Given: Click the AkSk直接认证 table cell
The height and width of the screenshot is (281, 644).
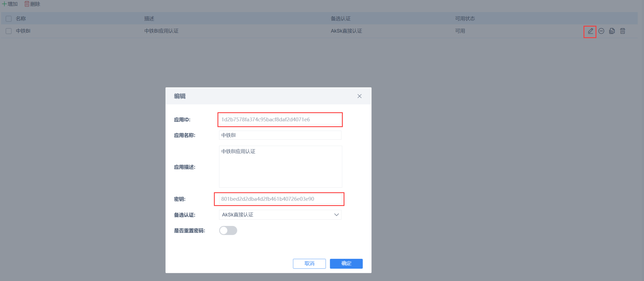Looking at the screenshot, I should tap(346, 31).
